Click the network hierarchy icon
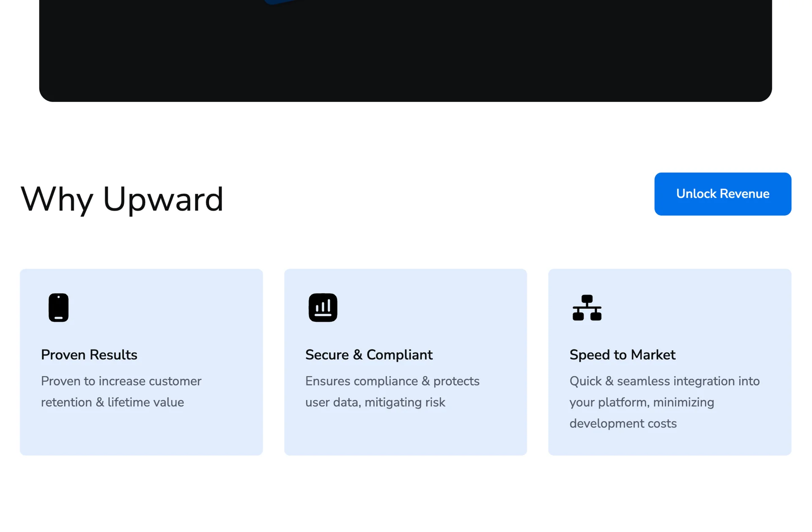The width and height of the screenshot is (812, 532). (x=587, y=307)
